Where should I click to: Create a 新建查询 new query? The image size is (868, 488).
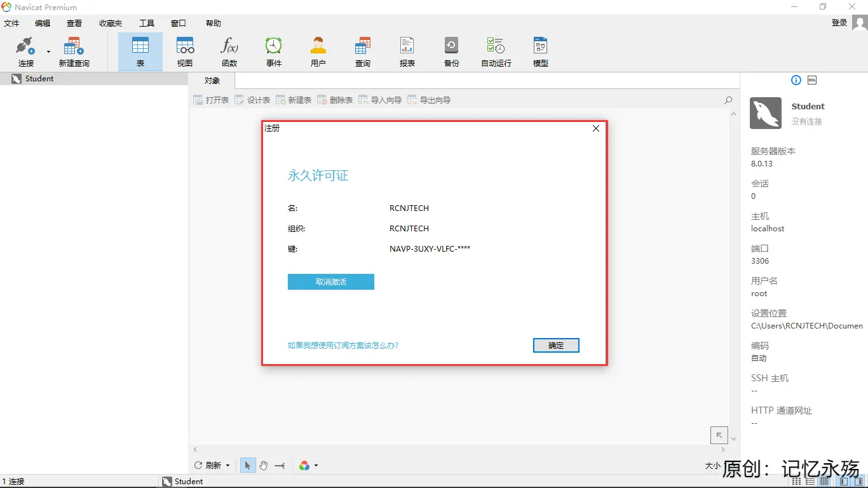point(74,52)
